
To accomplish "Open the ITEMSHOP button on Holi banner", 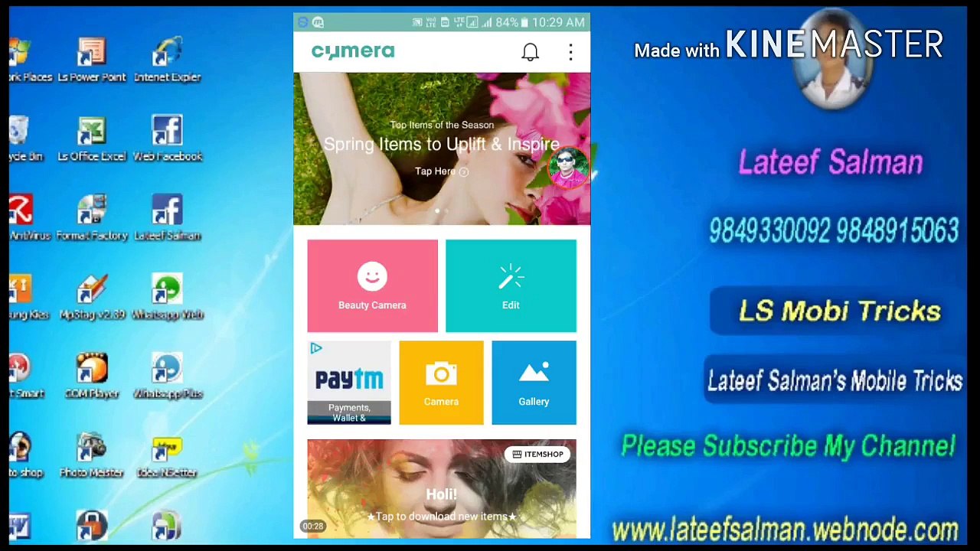I will (x=537, y=455).
